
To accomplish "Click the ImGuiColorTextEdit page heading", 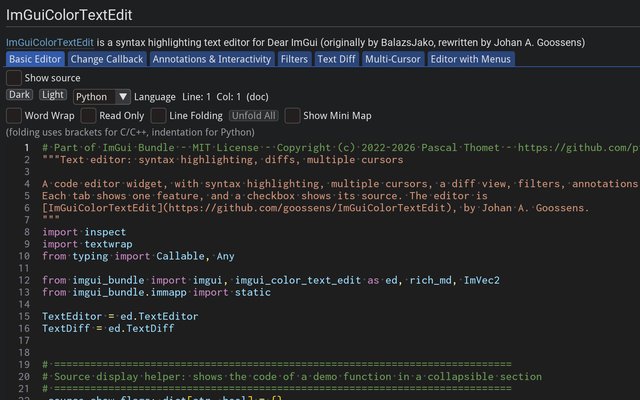I will pos(69,15).
